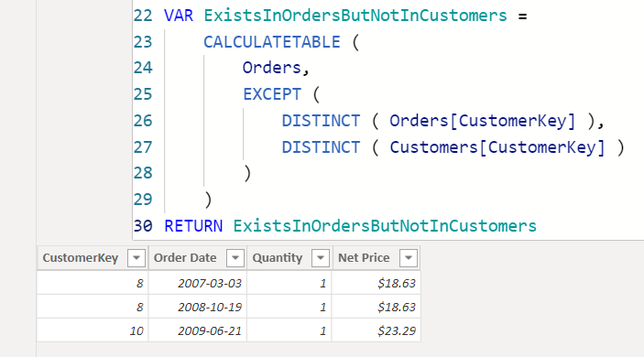Click the CALCULATETABLE function on line 23

click(x=272, y=42)
